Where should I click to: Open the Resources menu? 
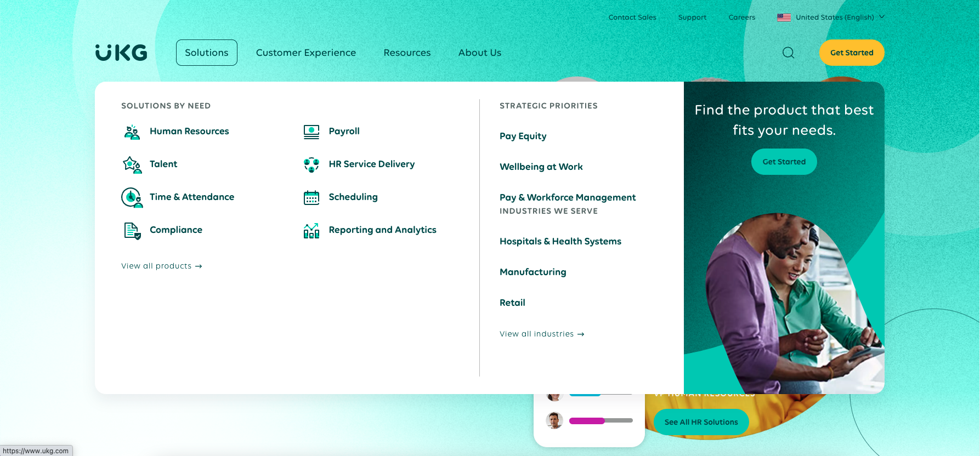[x=407, y=53]
